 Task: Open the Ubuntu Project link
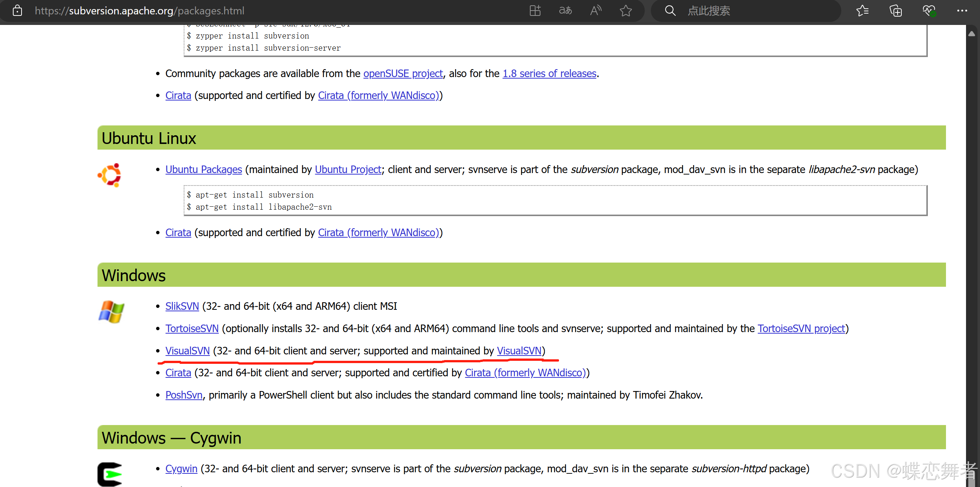click(x=348, y=170)
